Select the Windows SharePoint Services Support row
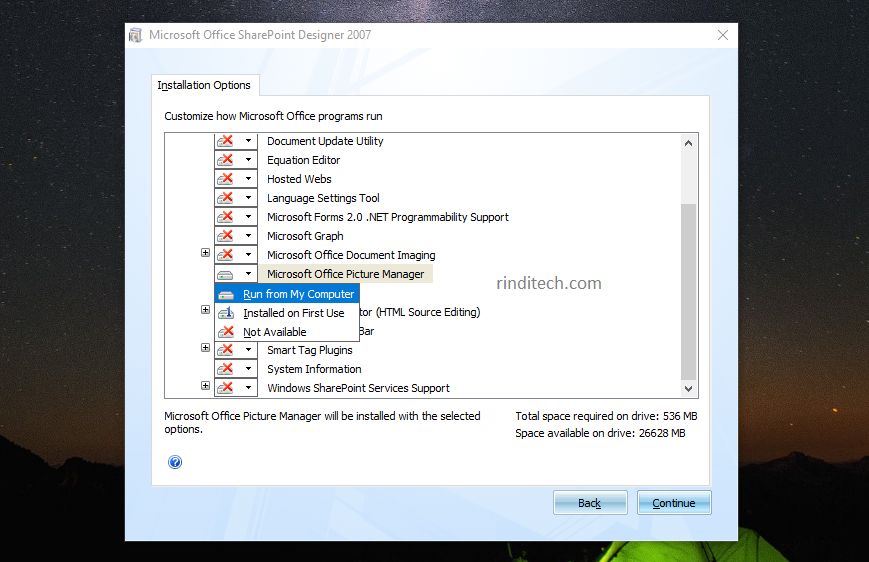The height and width of the screenshot is (562, 869). [x=358, y=388]
